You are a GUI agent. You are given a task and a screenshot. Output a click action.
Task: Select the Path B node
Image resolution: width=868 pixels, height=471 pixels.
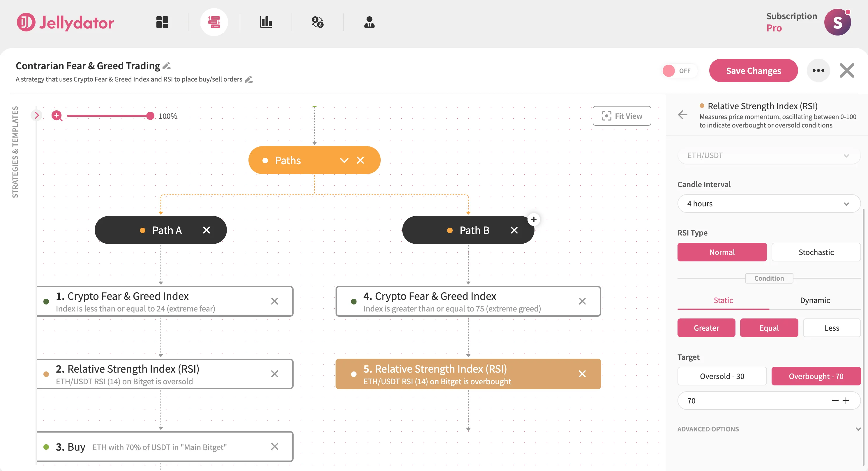coord(468,230)
